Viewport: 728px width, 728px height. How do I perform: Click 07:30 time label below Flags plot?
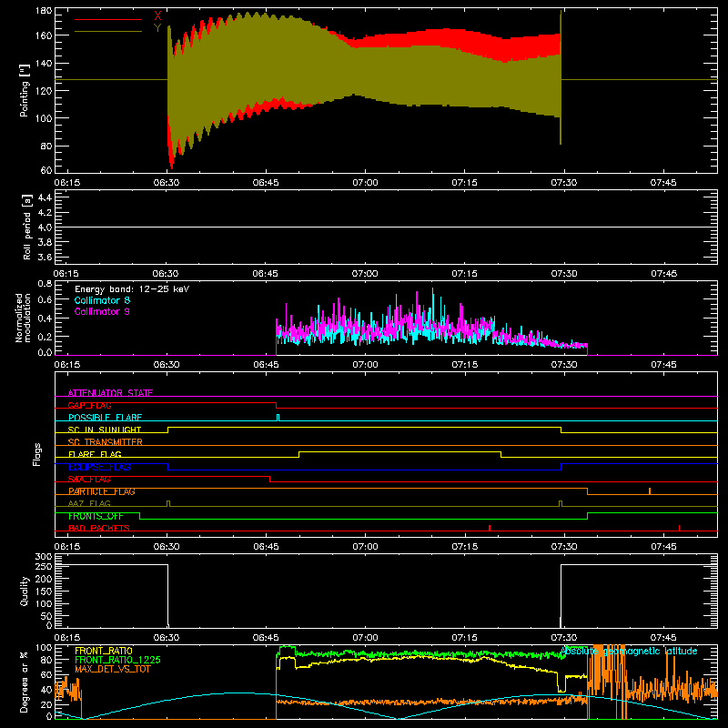(564, 547)
